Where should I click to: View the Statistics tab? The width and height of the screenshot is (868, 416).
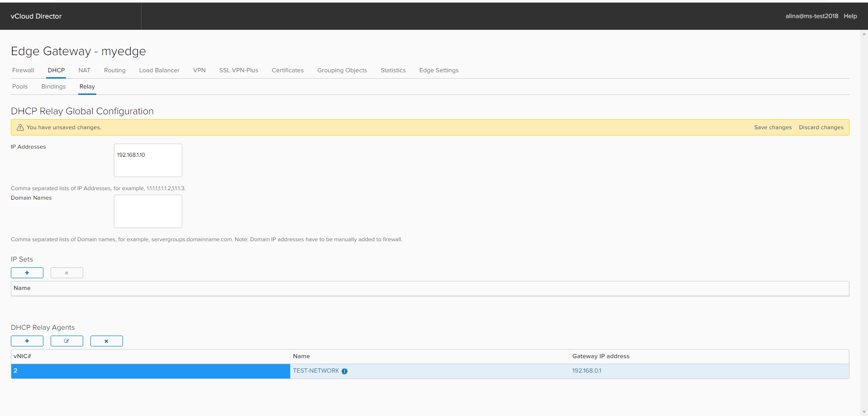click(393, 70)
